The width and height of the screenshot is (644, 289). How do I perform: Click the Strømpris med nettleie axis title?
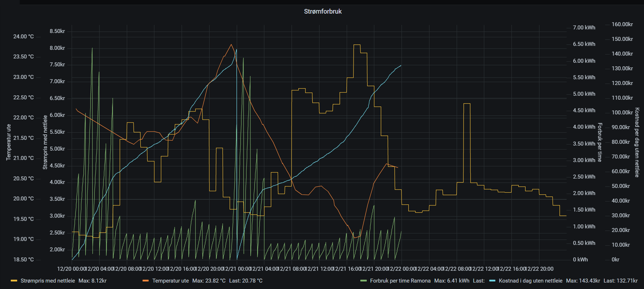point(45,142)
